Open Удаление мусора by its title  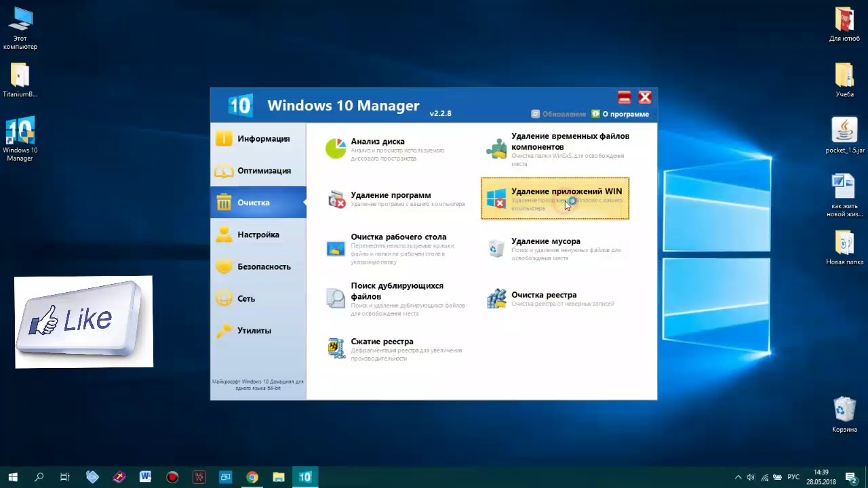546,241
